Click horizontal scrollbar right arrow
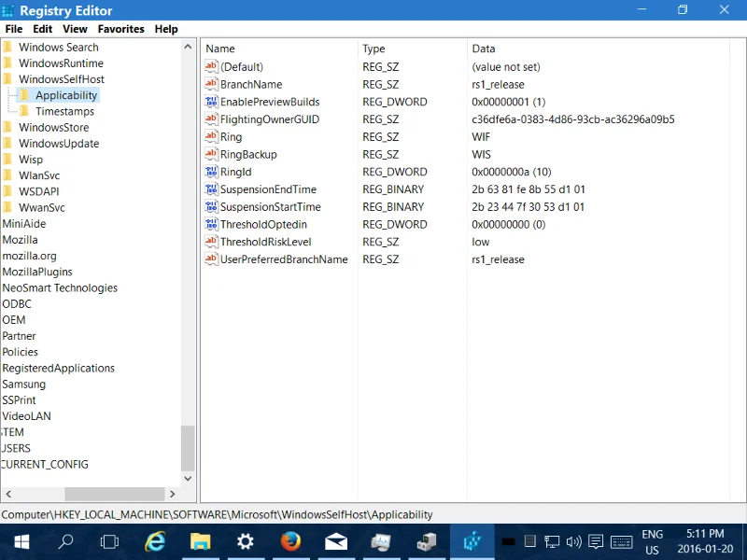 click(173, 494)
